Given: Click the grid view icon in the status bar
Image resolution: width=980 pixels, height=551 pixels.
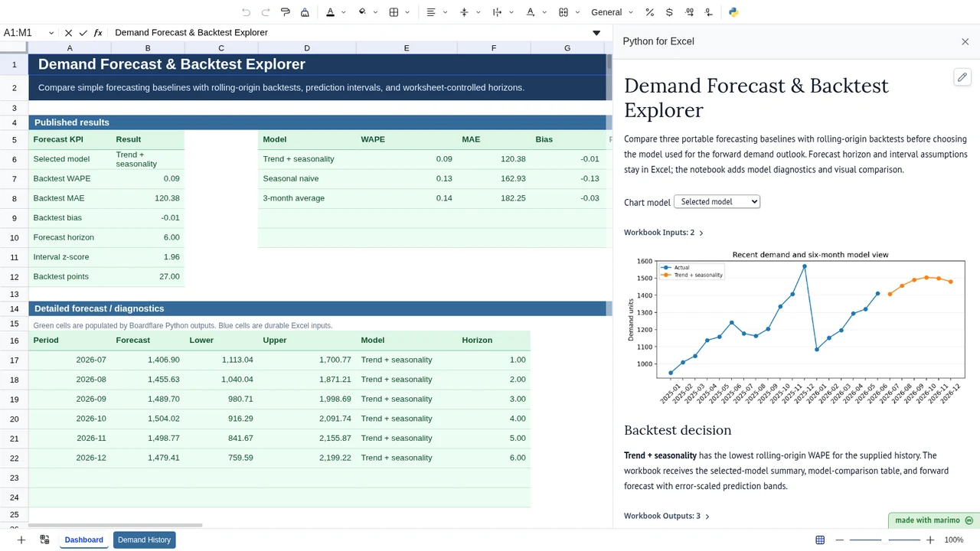Looking at the screenshot, I should tap(820, 540).
